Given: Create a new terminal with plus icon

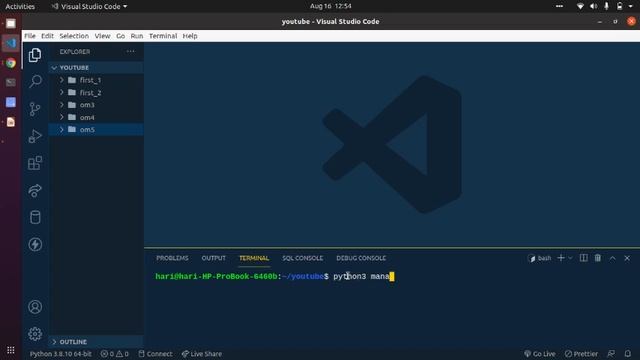Looking at the screenshot, I should [x=561, y=258].
